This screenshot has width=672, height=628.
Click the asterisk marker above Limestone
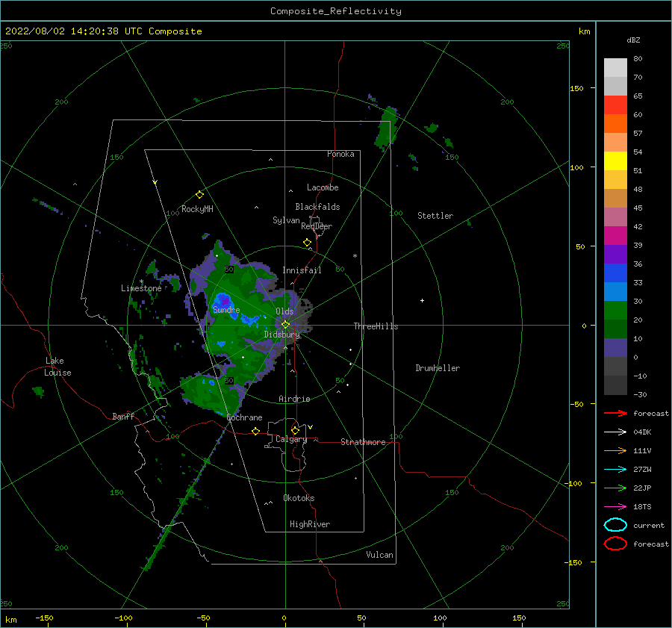[x=141, y=282]
